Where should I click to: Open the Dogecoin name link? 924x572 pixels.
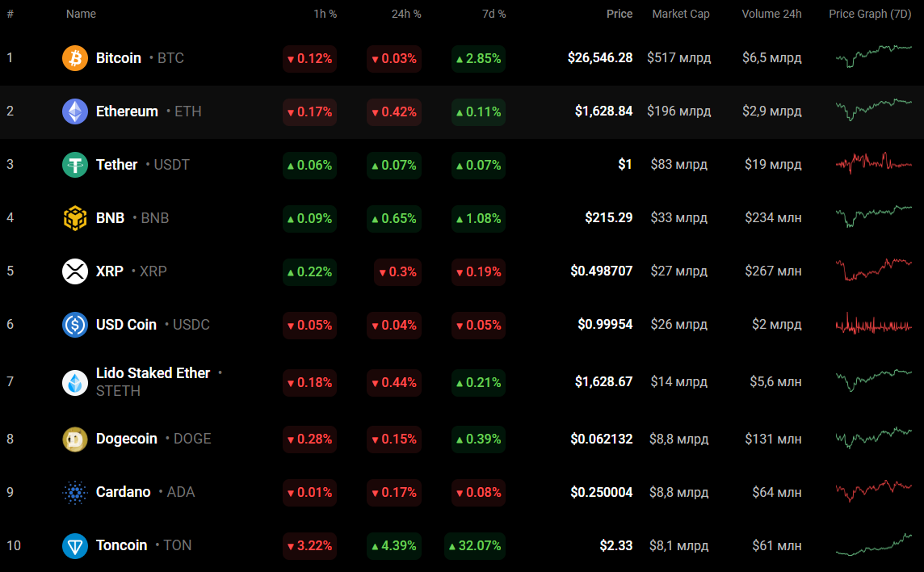point(127,439)
